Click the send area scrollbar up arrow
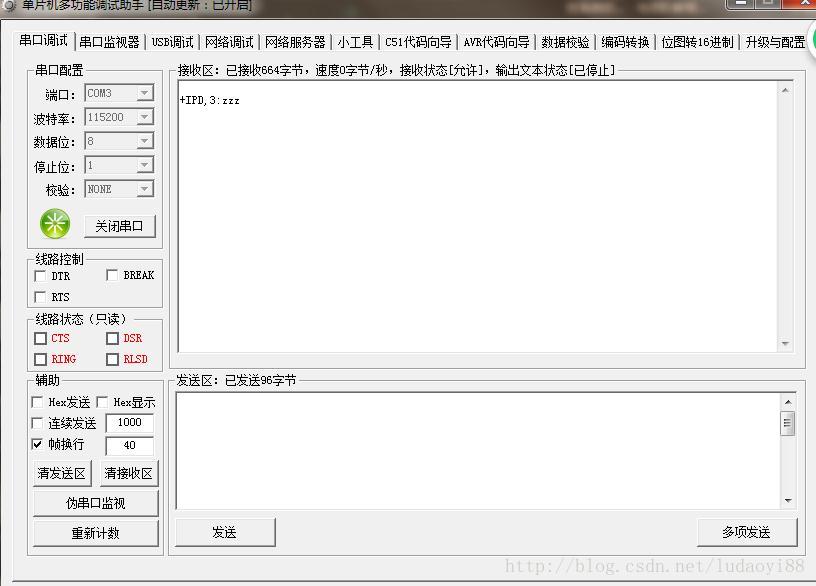 click(788, 402)
